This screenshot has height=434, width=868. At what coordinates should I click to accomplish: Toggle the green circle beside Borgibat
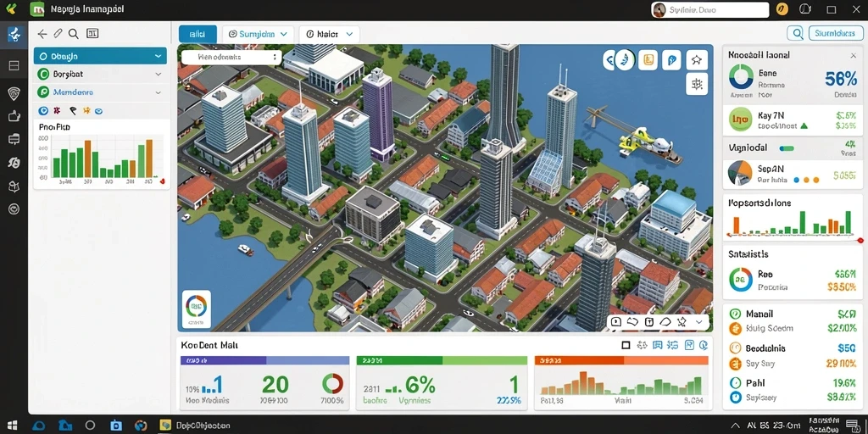pyautogui.click(x=43, y=74)
